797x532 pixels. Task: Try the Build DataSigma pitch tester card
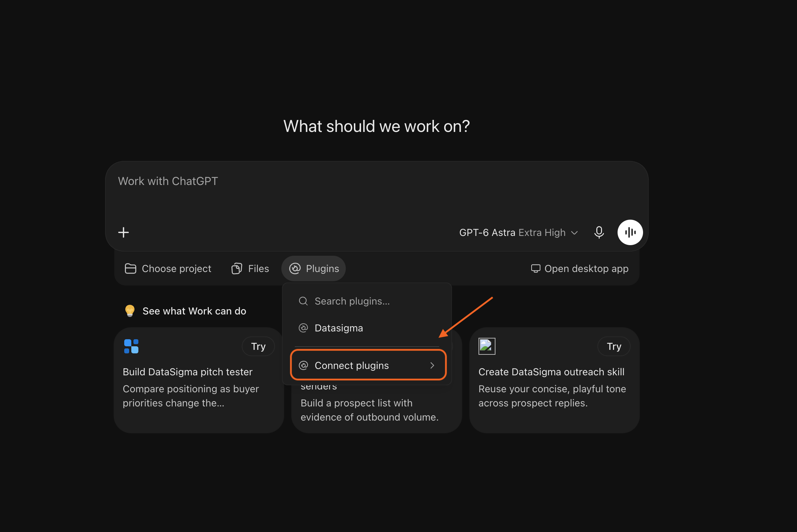(258, 346)
